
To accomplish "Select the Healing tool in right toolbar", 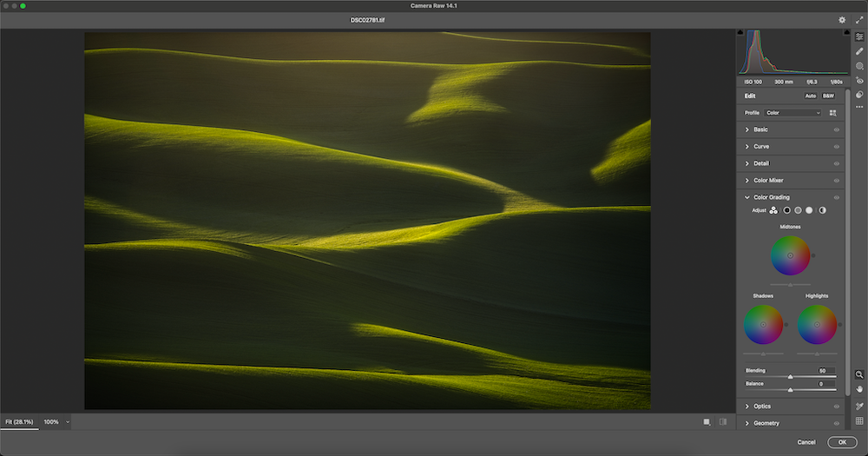I will [x=859, y=51].
